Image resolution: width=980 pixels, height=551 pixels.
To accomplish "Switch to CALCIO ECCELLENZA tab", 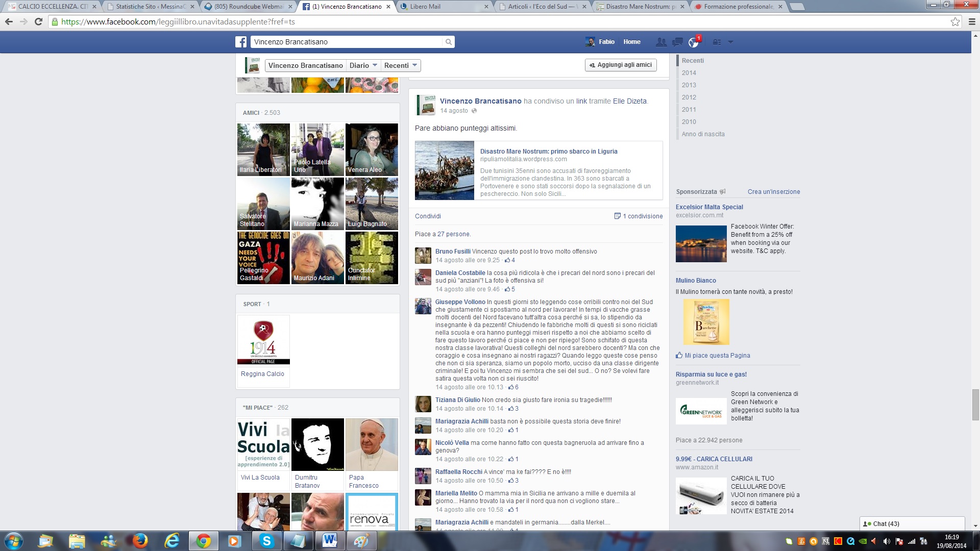I will 51,7.
